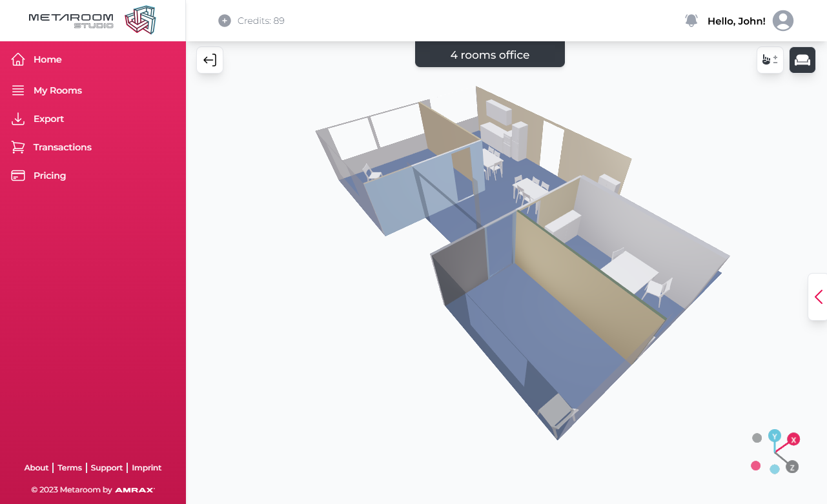Open Transactions via the cart icon

(x=18, y=147)
